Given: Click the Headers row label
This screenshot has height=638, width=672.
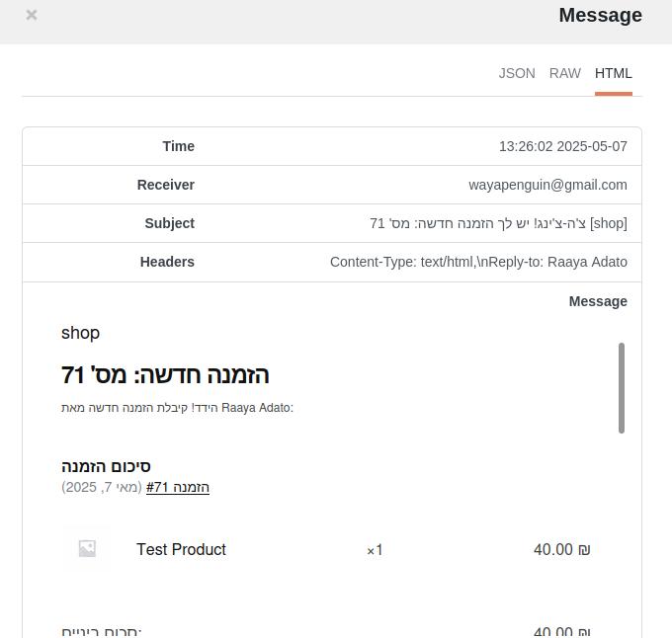Looking at the screenshot, I should click(x=167, y=262).
